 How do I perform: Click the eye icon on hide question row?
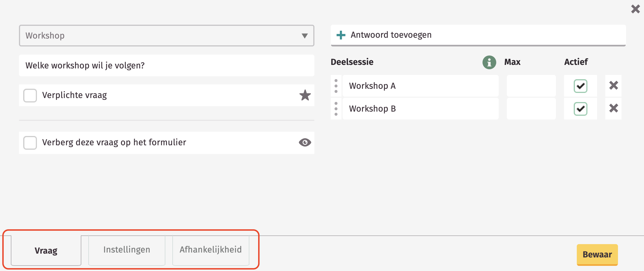(x=305, y=143)
